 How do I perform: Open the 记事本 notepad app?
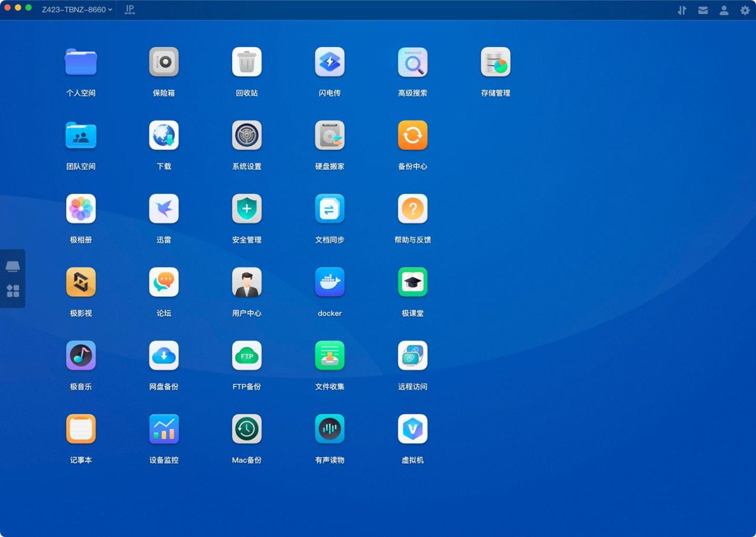click(81, 429)
